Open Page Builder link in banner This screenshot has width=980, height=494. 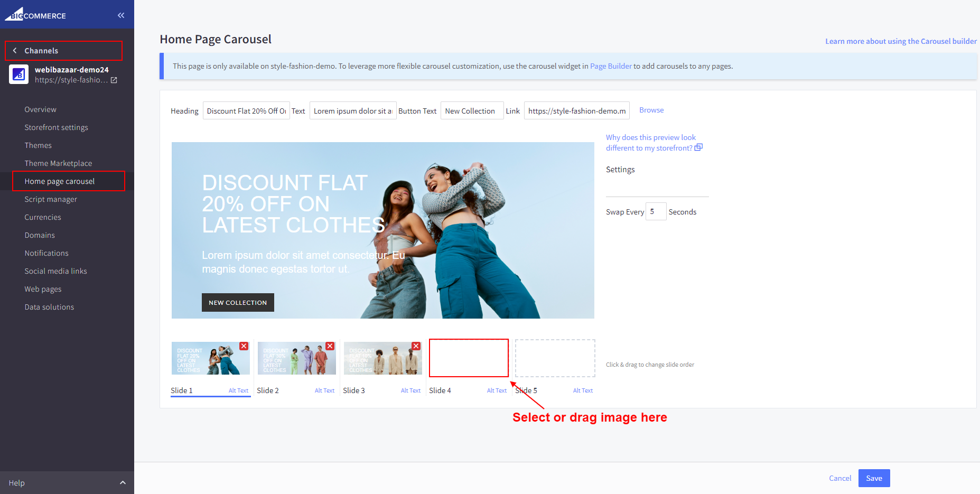click(610, 66)
